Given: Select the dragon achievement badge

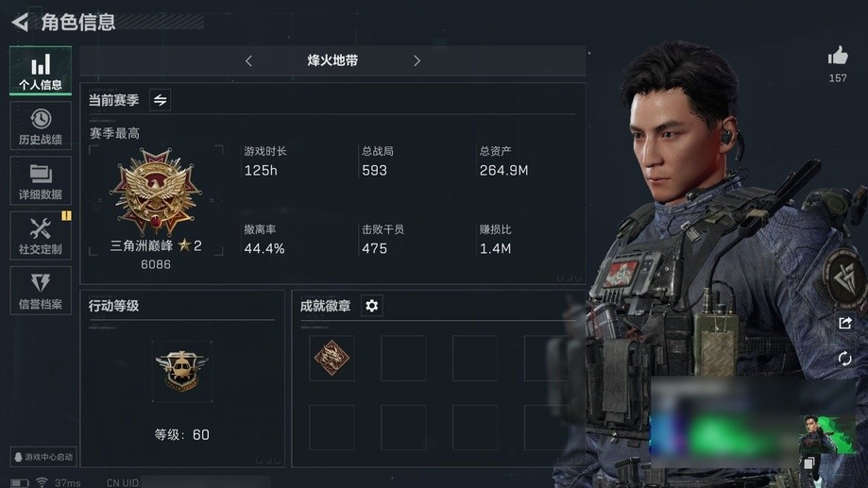Looking at the screenshot, I should [x=332, y=358].
